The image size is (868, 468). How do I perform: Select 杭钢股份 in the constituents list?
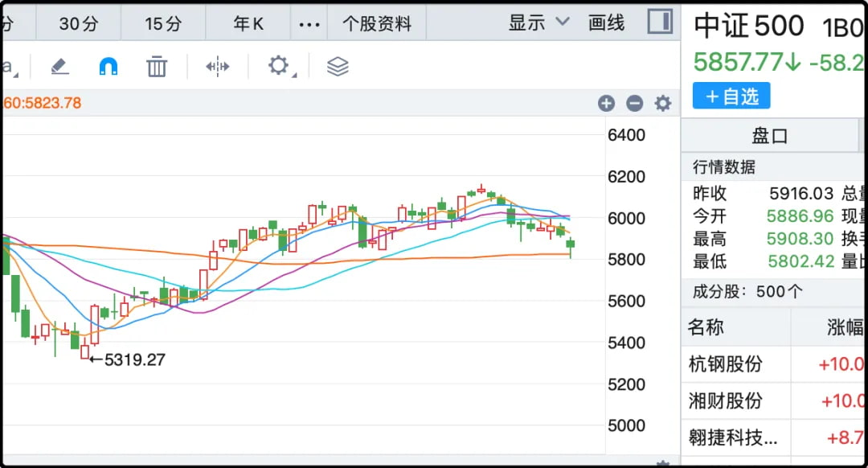[x=726, y=364]
